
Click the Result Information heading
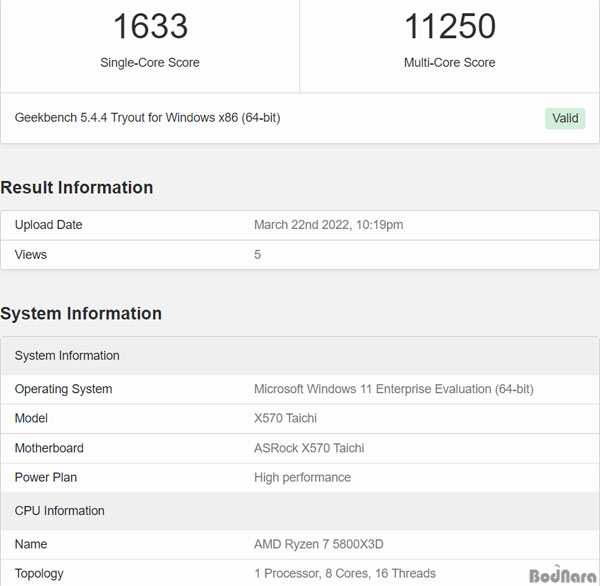(x=77, y=188)
